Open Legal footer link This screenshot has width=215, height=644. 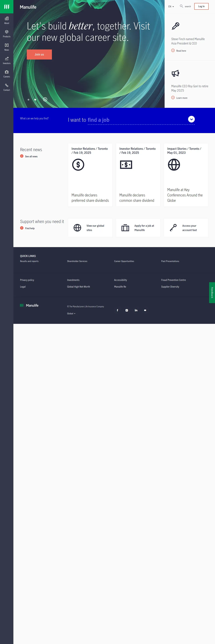[23, 287]
